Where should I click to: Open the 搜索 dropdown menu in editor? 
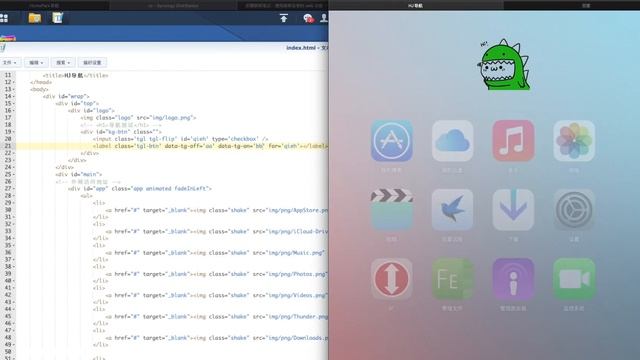(x=63, y=62)
